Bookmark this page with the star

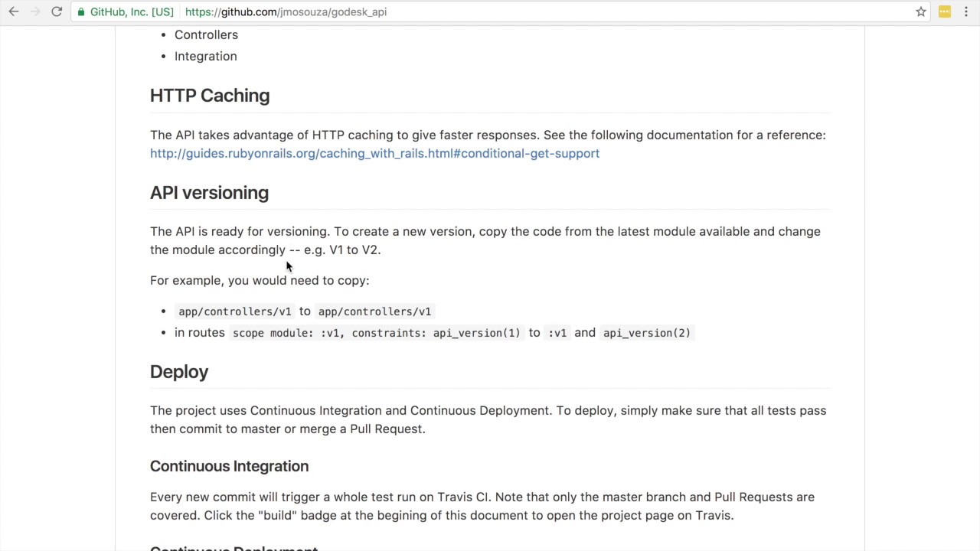coord(921,12)
